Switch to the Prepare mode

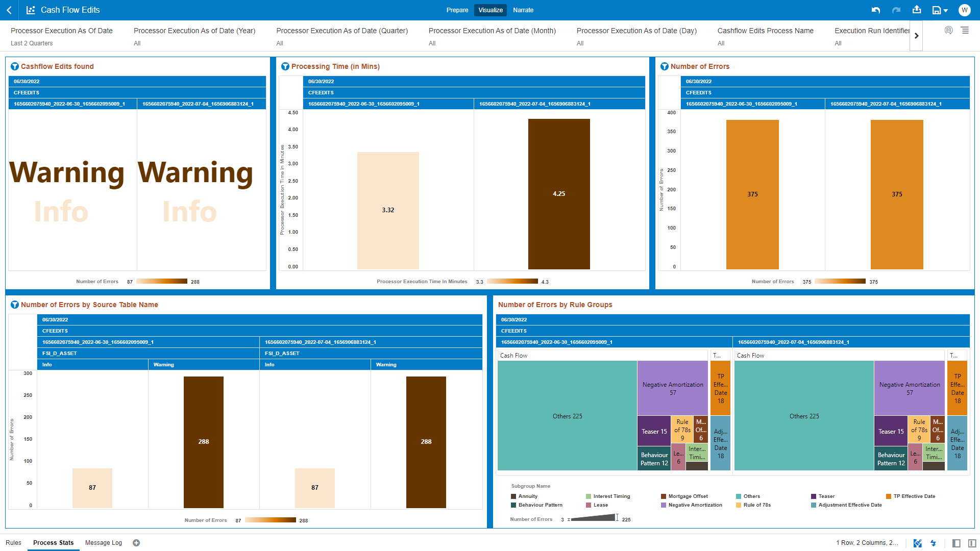[457, 10]
